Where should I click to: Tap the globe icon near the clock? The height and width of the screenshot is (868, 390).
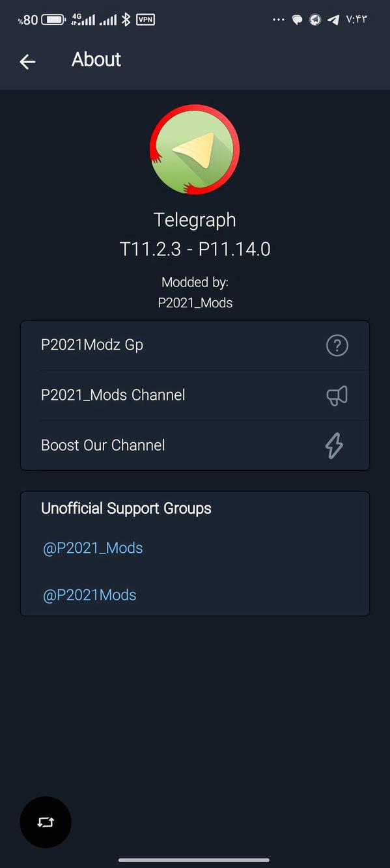click(x=315, y=20)
